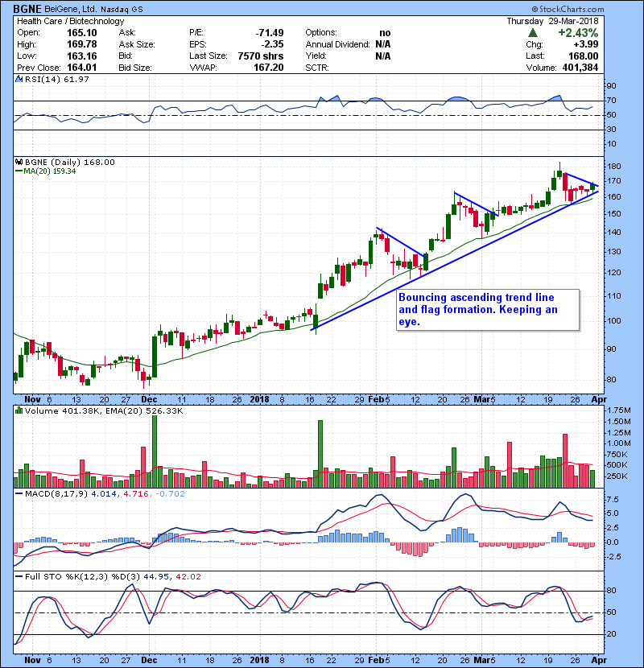Click the 7.5 tick on the MACD axis
The width and height of the screenshot is (644, 668).
613,500
